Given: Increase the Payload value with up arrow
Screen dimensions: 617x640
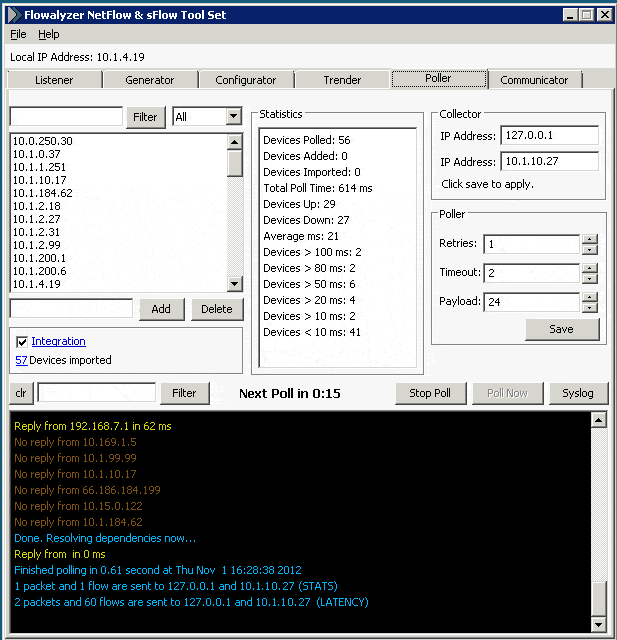Looking at the screenshot, I should 590,297.
